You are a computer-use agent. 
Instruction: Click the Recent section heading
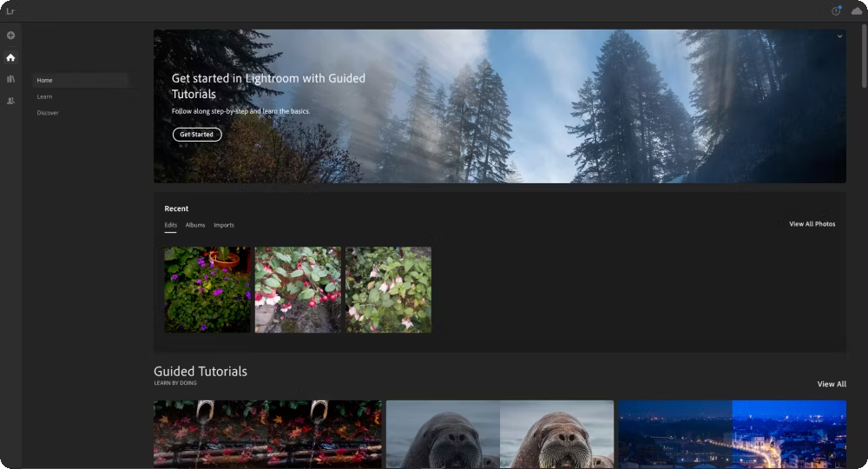click(176, 208)
